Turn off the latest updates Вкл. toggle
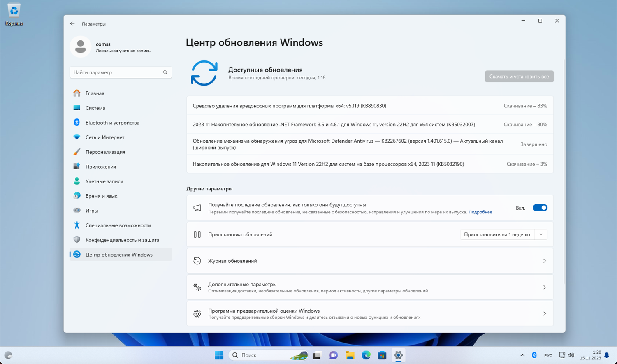 point(540,208)
